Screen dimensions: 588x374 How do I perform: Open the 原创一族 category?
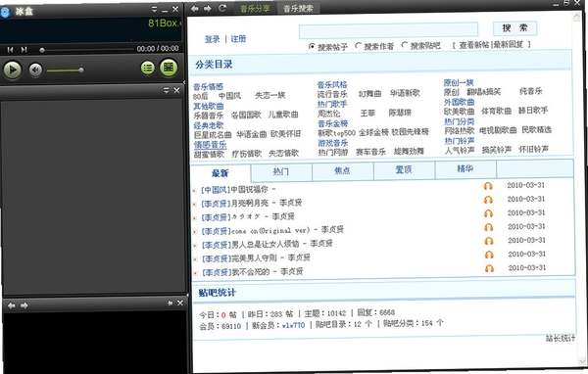(x=459, y=82)
